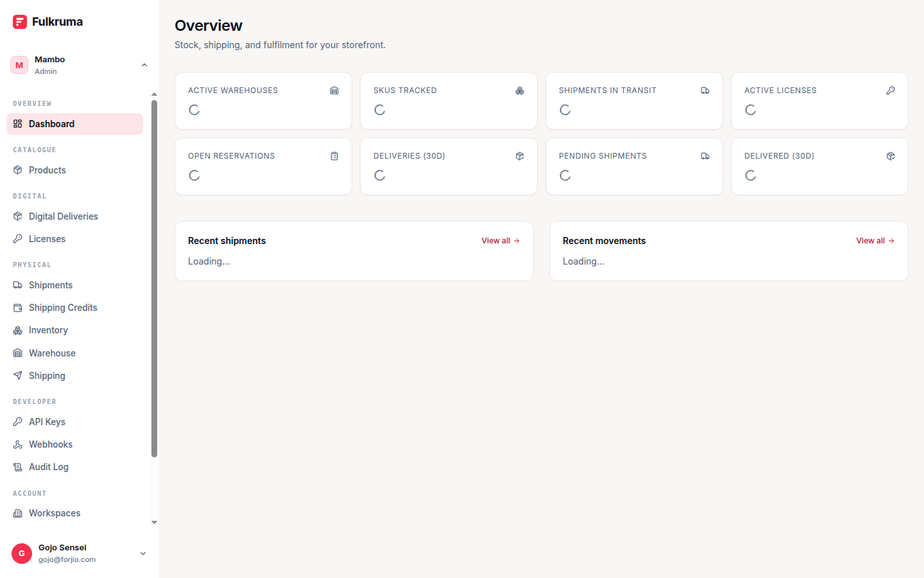Screen dimensions: 924x578
Task: Go to Webhooks page
Action: click(74, 444)
